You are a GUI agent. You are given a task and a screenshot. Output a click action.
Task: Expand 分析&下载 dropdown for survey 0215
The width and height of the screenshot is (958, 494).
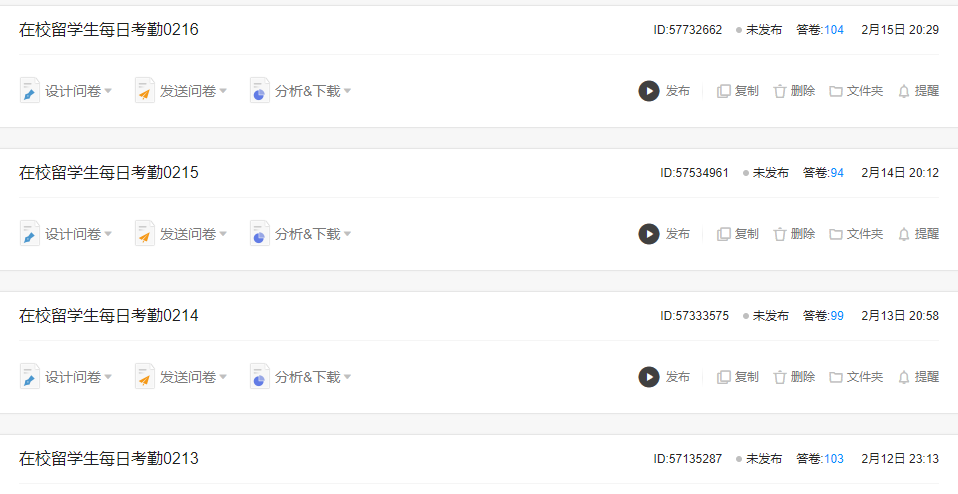tap(347, 234)
